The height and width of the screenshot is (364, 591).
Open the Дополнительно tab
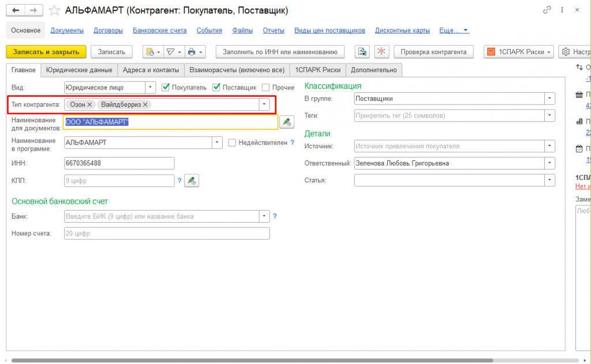tap(374, 70)
